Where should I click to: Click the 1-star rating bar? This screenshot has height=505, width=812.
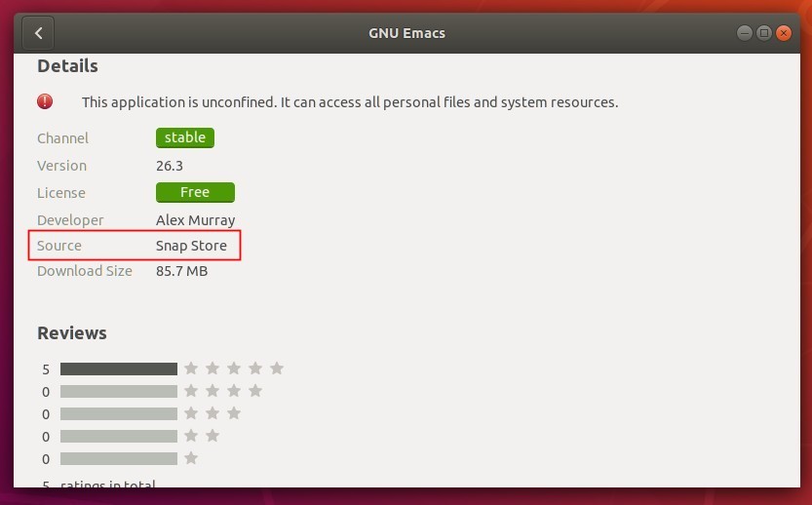[x=119, y=459]
